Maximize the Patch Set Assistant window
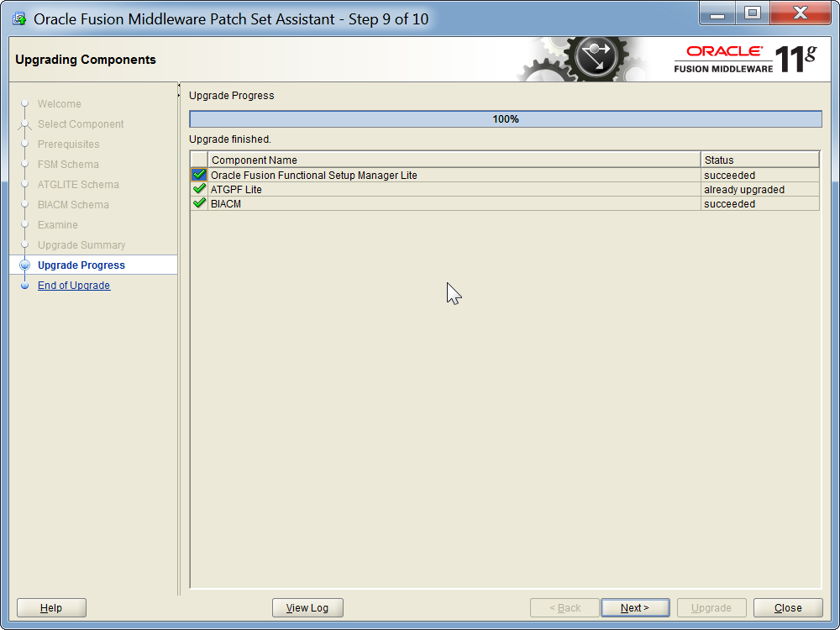The height and width of the screenshot is (630, 840). coord(753,13)
